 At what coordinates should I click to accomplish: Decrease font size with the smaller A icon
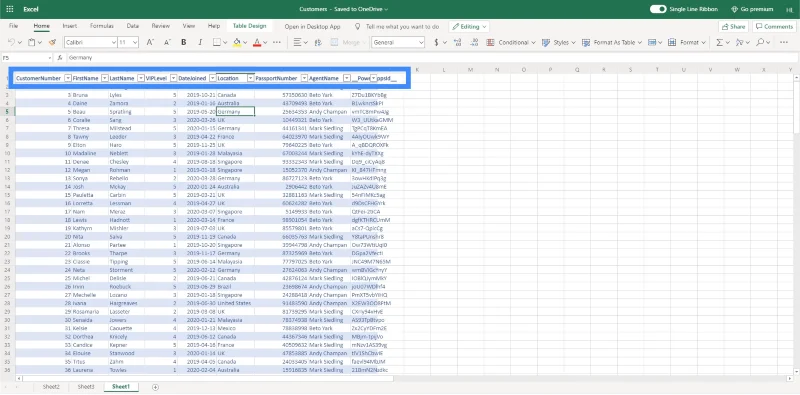[167, 42]
